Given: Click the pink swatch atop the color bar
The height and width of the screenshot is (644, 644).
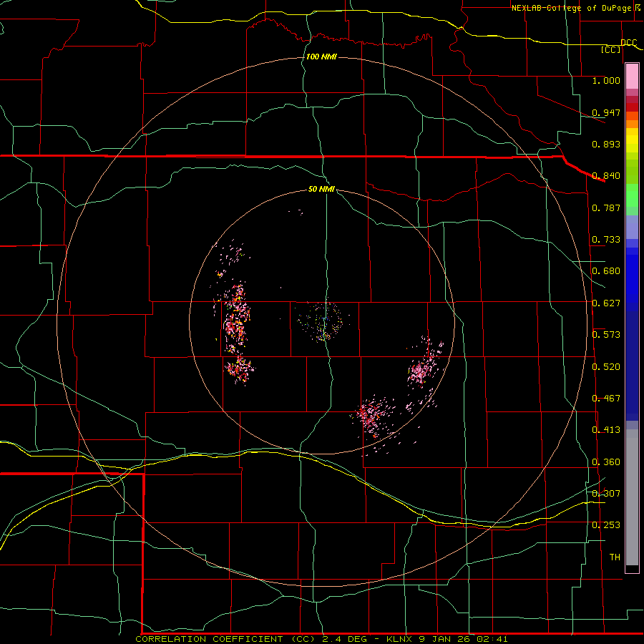Looking at the screenshot, I should [x=632, y=77].
